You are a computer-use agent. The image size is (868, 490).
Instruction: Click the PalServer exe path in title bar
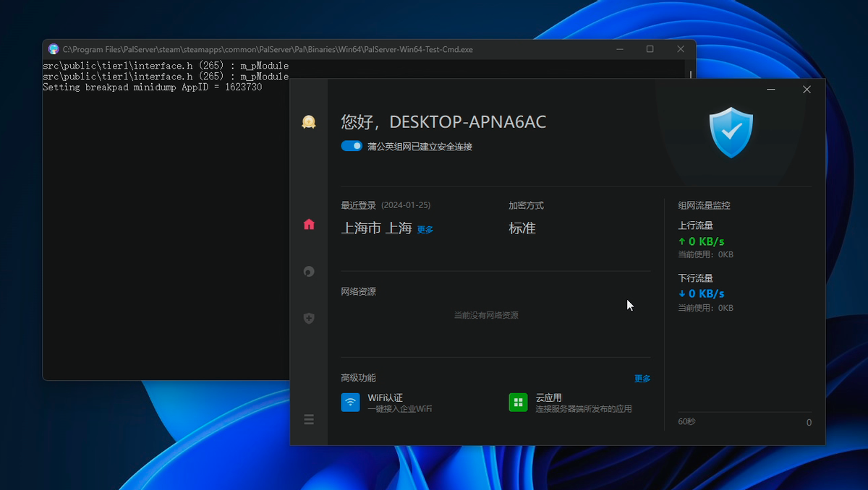pos(268,50)
